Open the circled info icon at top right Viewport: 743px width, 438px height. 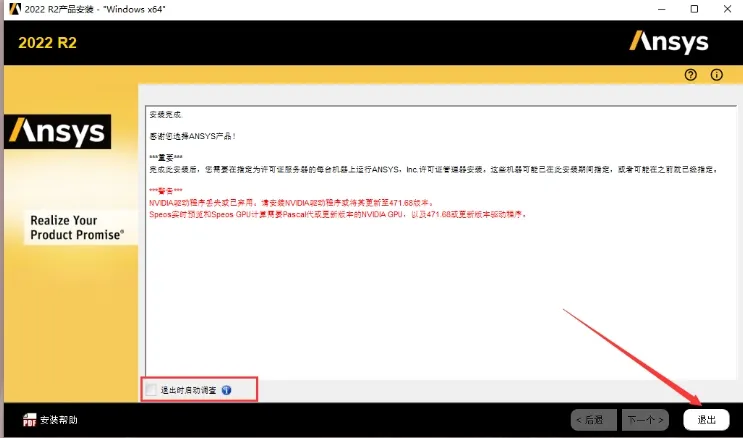[716, 74]
